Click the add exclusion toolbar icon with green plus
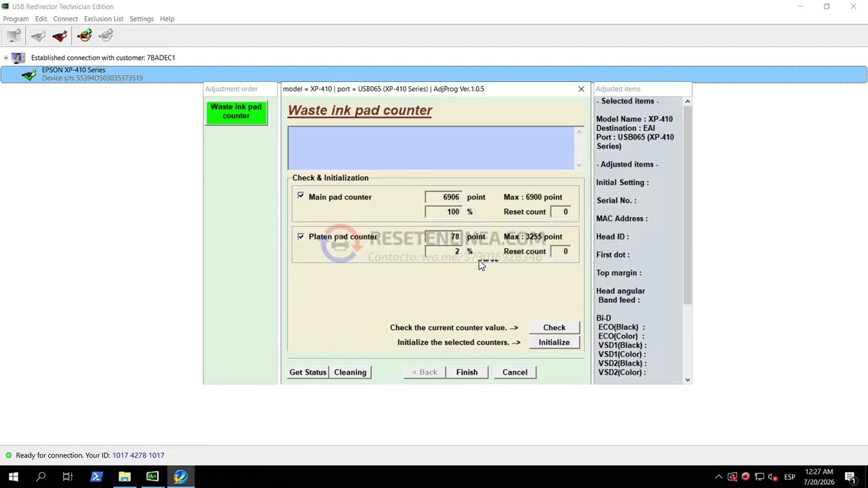868x488 pixels. tap(84, 35)
